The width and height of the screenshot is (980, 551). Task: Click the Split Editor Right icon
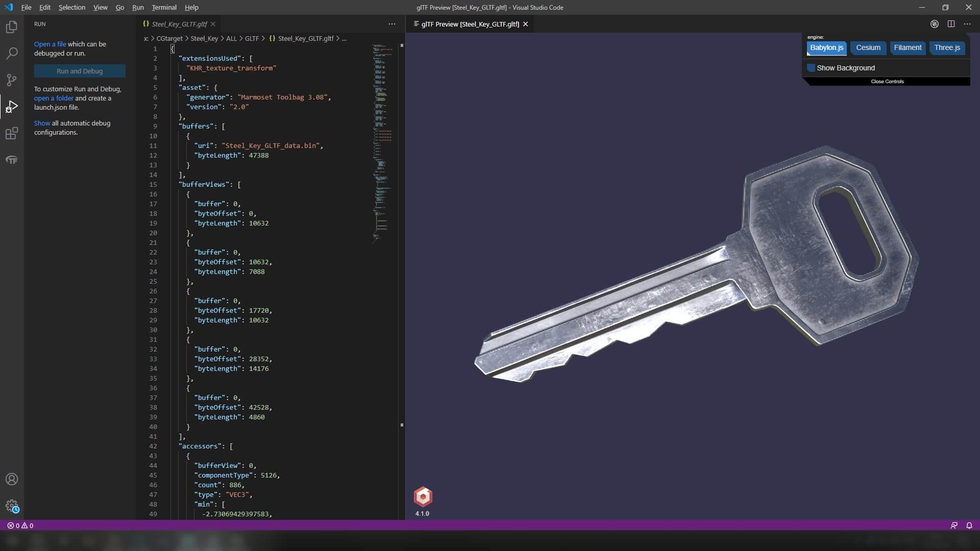coord(951,24)
